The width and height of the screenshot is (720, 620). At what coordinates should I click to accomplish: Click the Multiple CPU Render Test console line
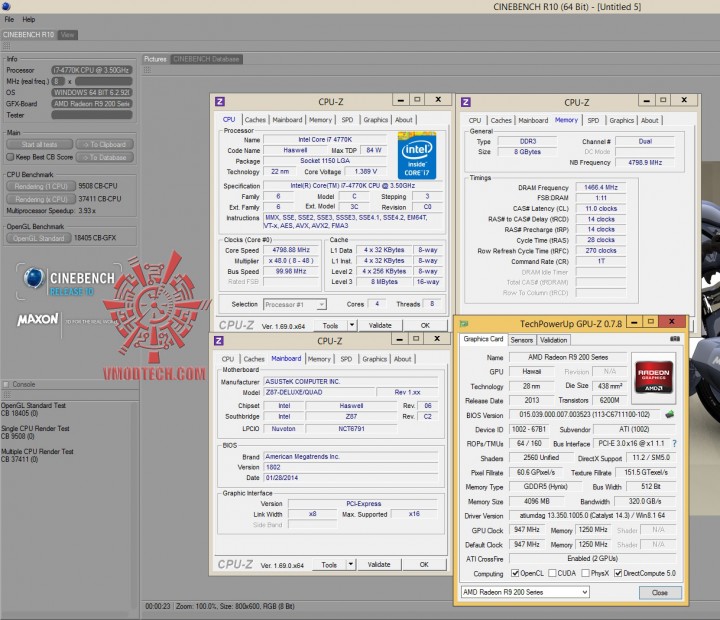pos(37,451)
